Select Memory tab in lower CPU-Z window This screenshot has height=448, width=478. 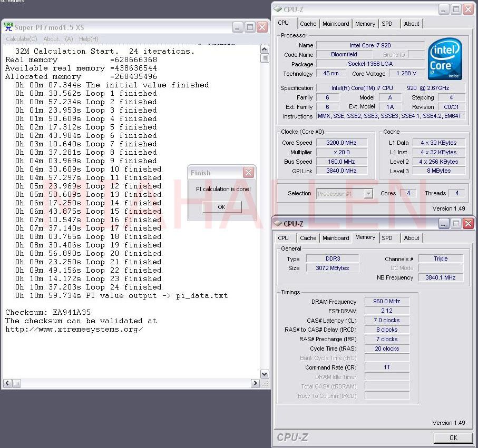pyautogui.click(x=365, y=237)
